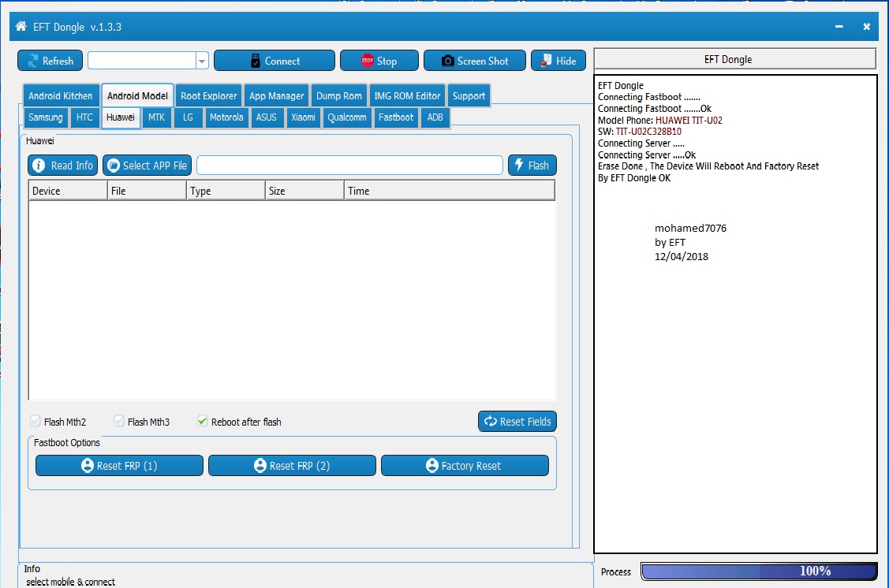The width and height of the screenshot is (889, 588).
Task: Select the LG brand tab
Action: click(188, 117)
